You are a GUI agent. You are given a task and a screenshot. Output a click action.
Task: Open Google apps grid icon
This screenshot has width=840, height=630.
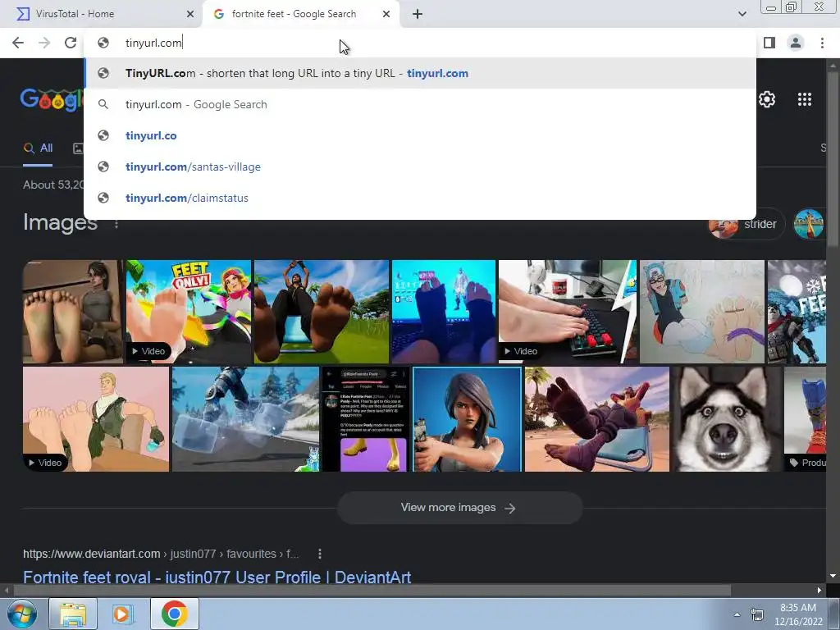[x=805, y=99]
